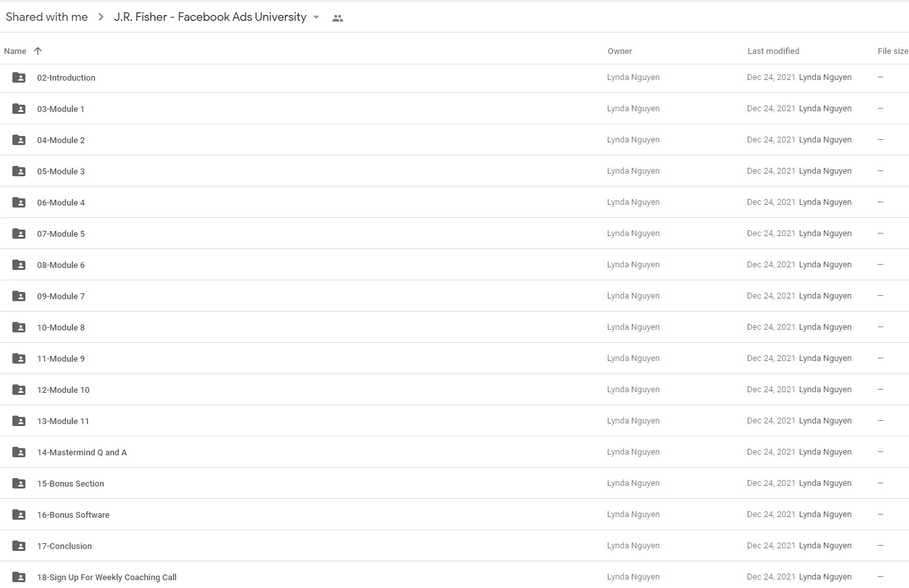909x588 pixels.
Task: Click modified date in 12-Module 10 row
Action: click(x=771, y=389)
